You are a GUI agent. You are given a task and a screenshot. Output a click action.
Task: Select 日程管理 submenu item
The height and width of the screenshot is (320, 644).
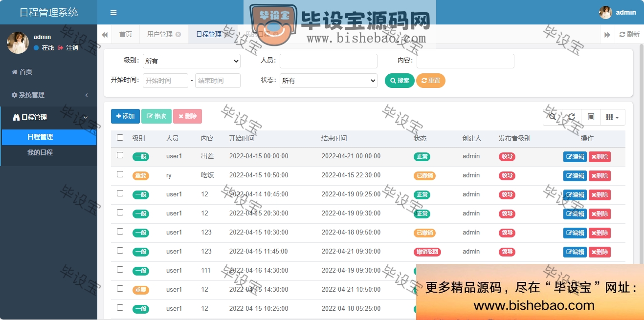(48, 137)
